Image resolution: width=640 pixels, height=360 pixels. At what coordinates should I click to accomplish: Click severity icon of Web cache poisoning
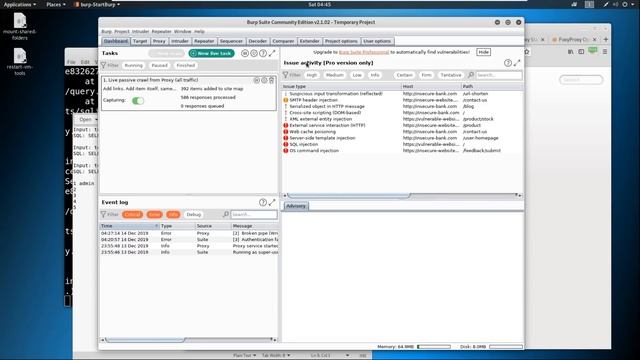[x=286, y=132]
